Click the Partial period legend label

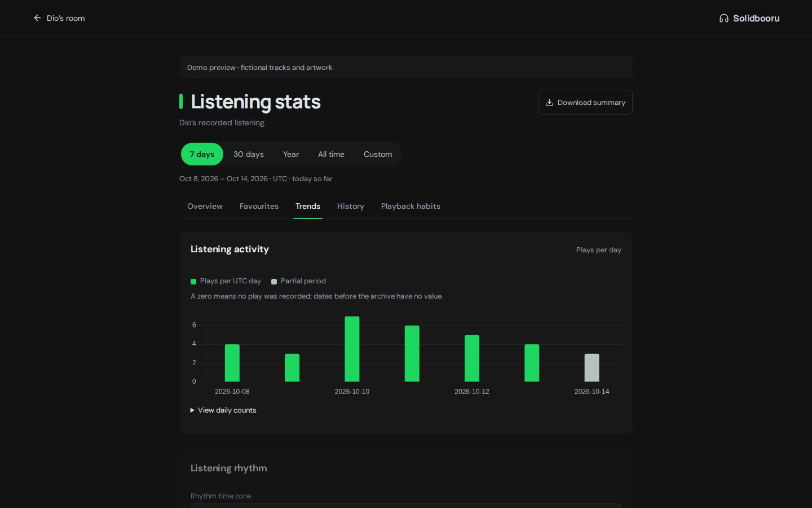(x=303, y=281)
